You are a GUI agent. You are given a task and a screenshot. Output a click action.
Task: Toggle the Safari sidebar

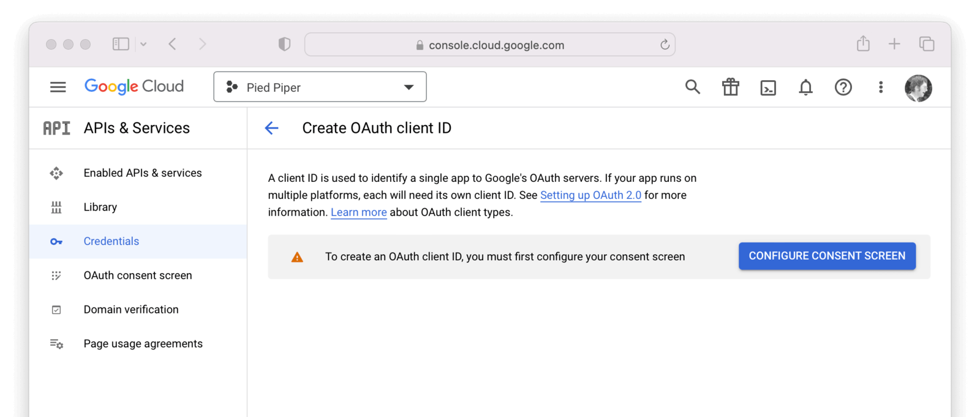click(121, 44)
